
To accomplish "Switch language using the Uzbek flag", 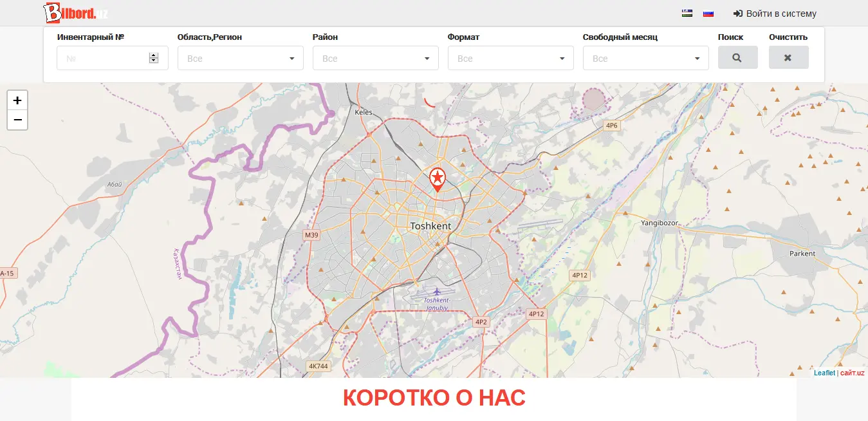I will [x=687, y=14].
